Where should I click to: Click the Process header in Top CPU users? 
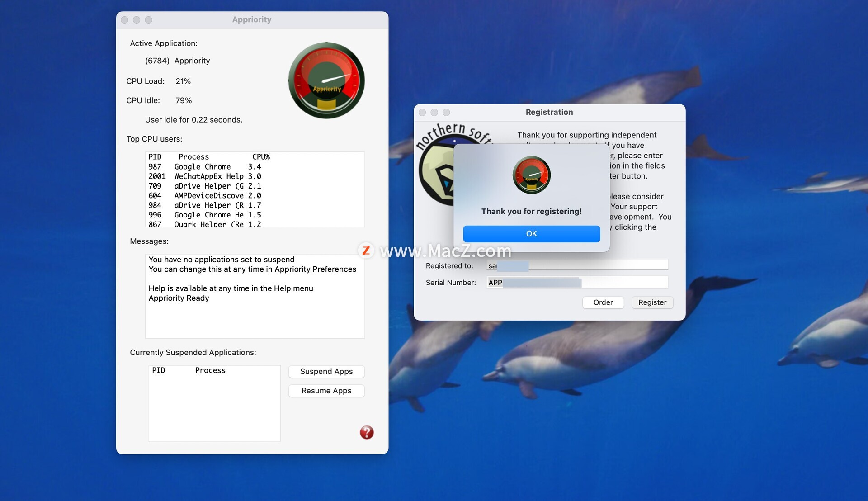point(193,157)
